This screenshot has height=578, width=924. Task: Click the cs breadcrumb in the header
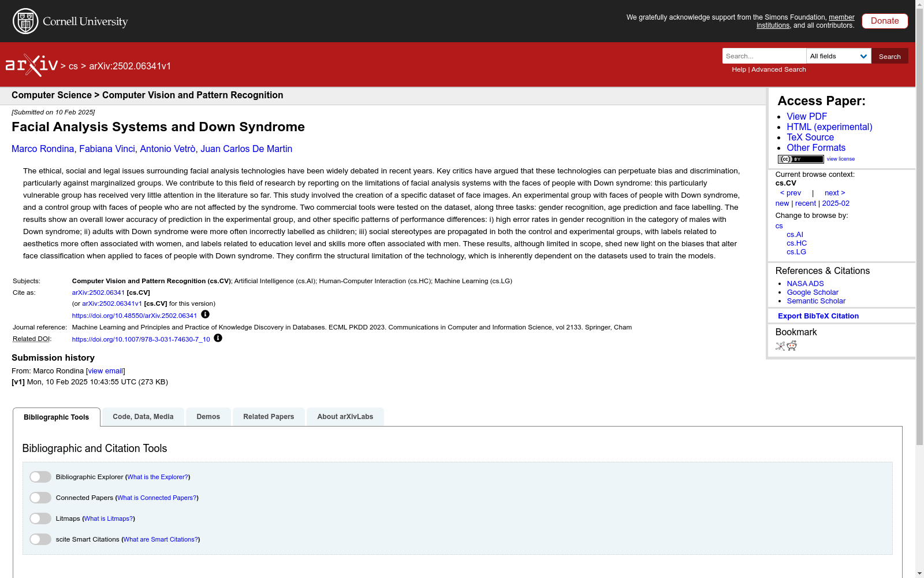[x=73, y=66]
